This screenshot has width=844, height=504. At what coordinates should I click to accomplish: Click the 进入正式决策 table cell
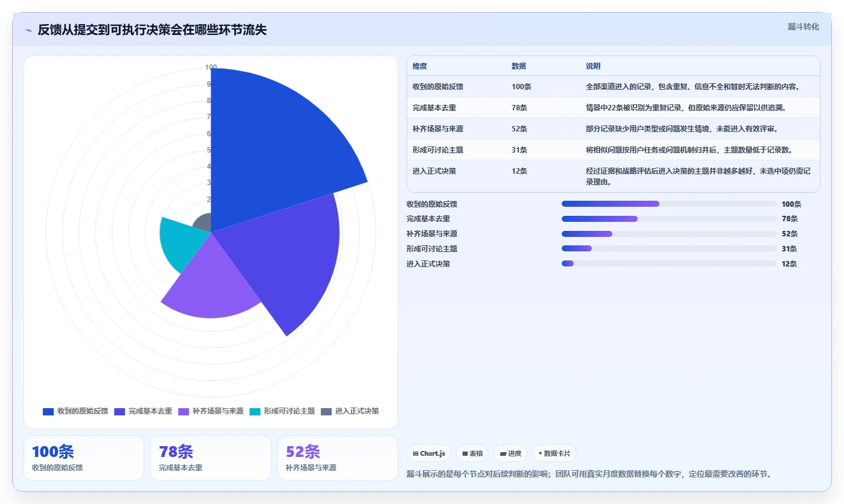click(434, 171)
